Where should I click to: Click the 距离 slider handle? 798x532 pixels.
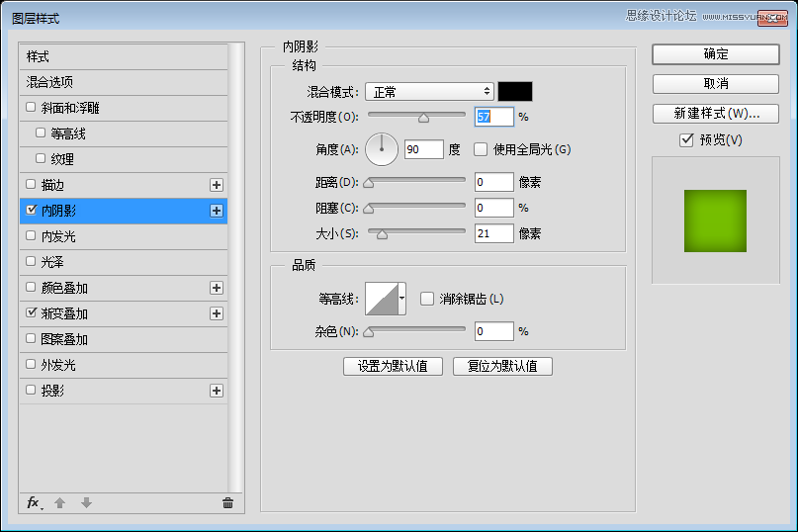pos(369,183)
